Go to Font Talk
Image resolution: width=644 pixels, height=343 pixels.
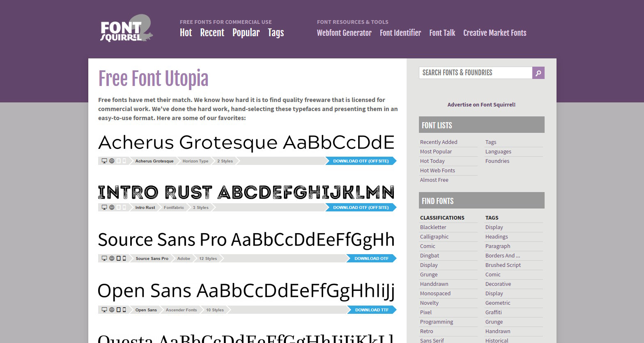442,33
